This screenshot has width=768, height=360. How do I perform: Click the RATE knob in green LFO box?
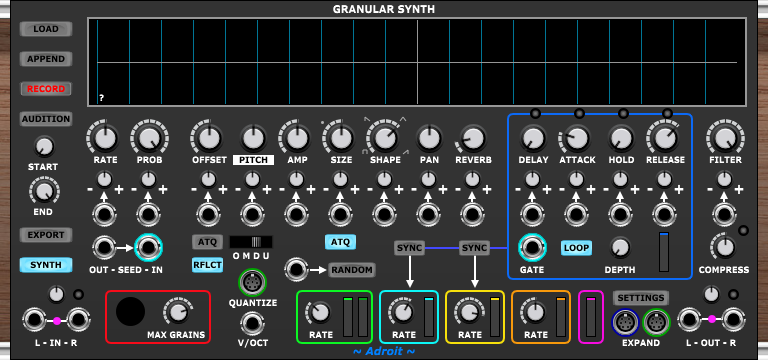pyautogui.click(x=319, y=312)
